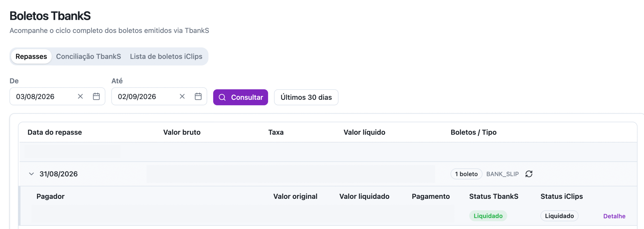Clear the De date field
The height and width of the screenshot is (229, 644).
[80, 97]
